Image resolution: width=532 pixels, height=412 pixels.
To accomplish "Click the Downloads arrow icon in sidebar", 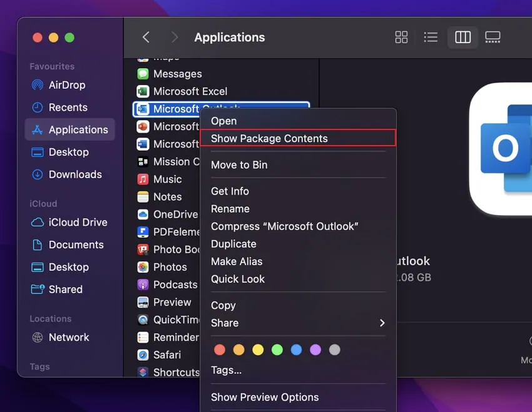I will click(x=38, y=174).
